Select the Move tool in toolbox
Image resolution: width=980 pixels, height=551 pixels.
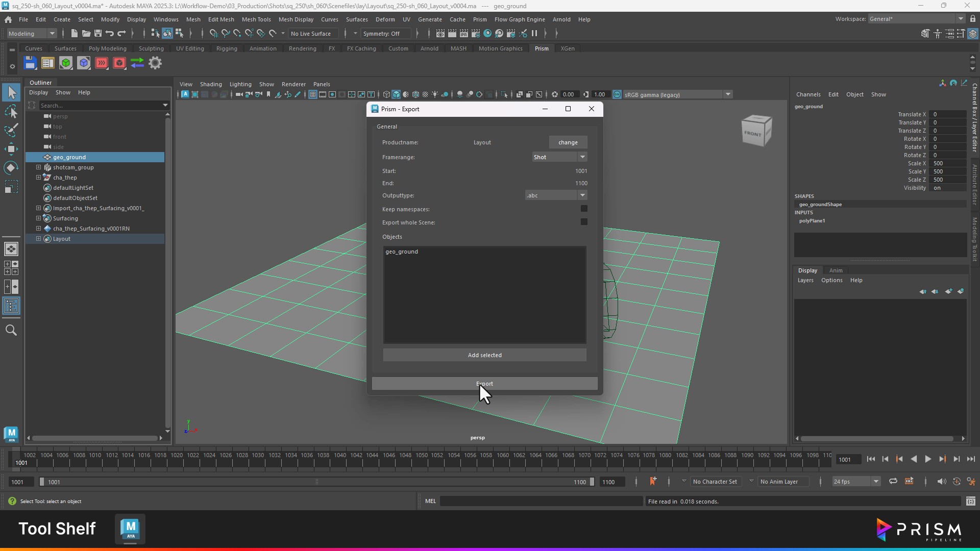[x=11, y=149]
